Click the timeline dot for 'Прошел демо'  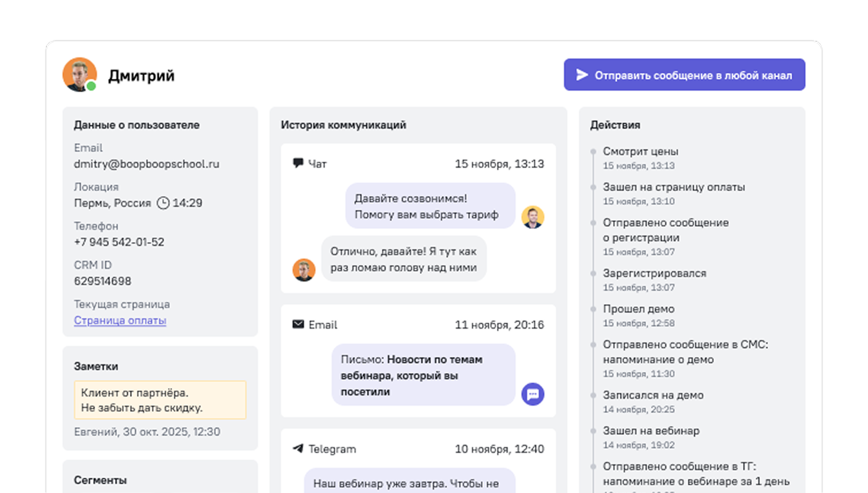[593, 309]
